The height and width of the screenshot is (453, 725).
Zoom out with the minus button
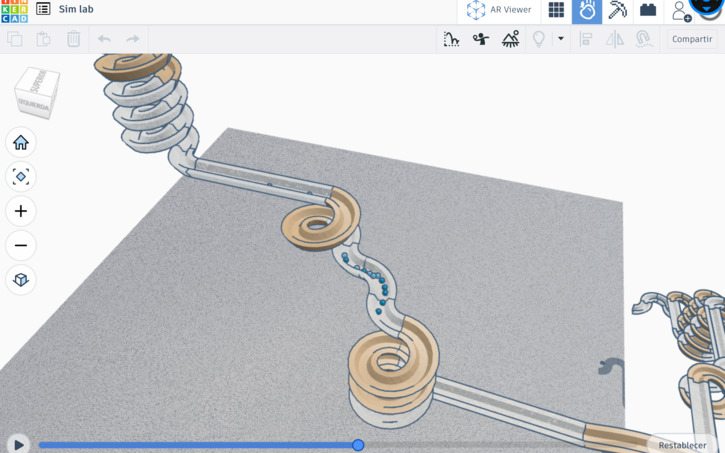pyautogui.click(x=21, y=245)
